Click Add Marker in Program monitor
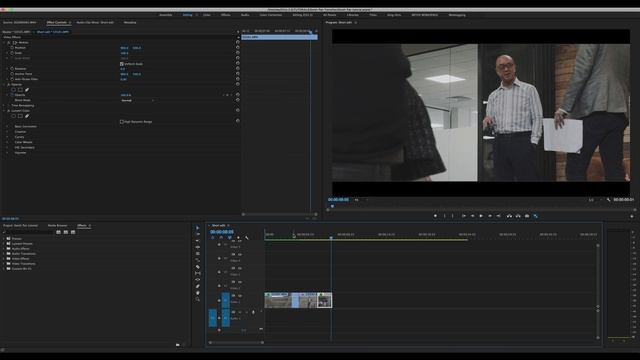Screen dimensions: 640x360 435,216
